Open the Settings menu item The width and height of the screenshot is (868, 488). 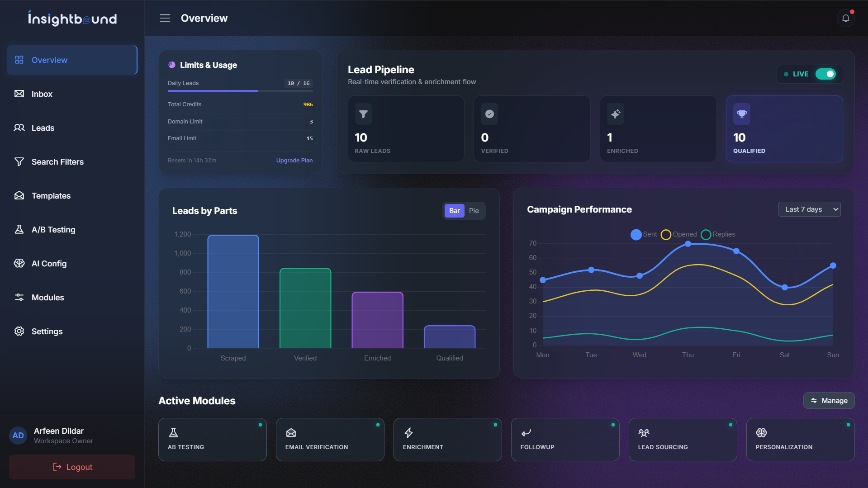point(47,331)
